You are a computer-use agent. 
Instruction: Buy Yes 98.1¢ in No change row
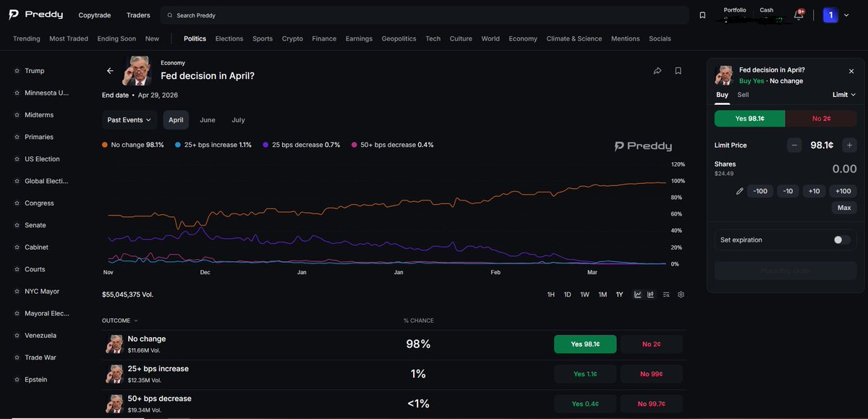pos(585,344)
